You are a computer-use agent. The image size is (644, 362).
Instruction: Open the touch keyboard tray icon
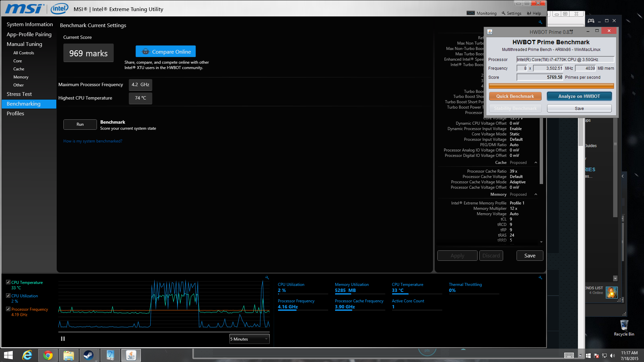[569, 356]
